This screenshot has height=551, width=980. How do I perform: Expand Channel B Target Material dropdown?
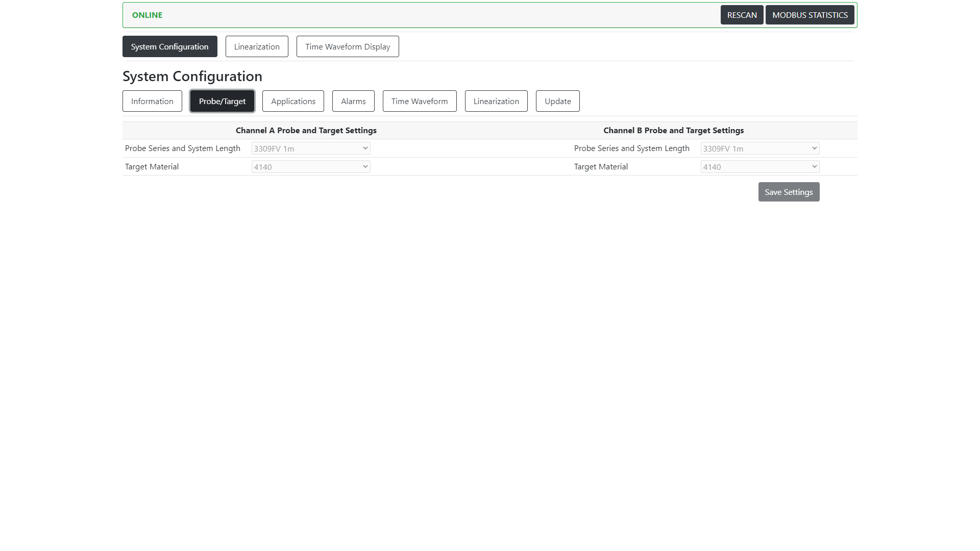(761, 166)
